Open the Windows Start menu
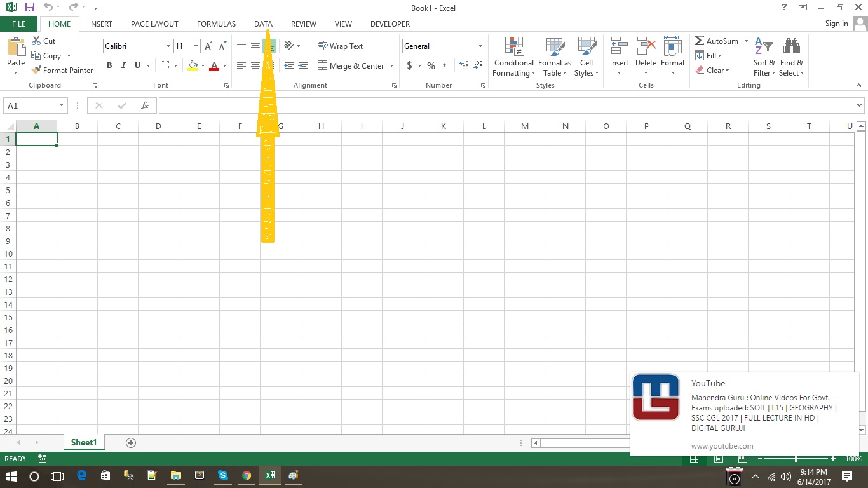Viewport: 868px width, 488px height. [x=11, y=475]
